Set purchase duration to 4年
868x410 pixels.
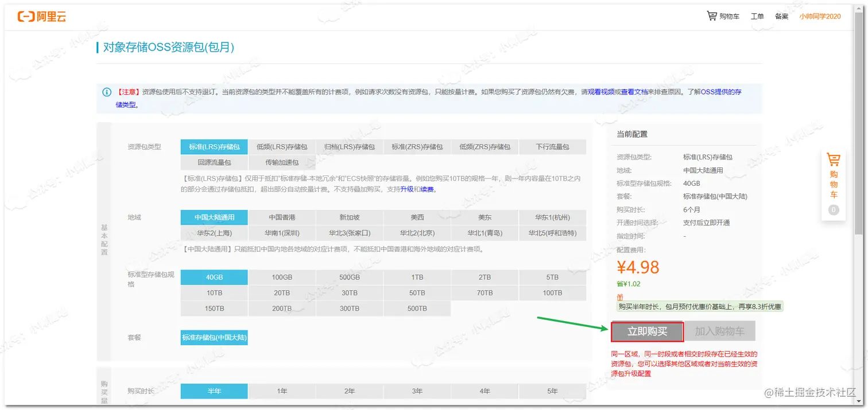485,391
